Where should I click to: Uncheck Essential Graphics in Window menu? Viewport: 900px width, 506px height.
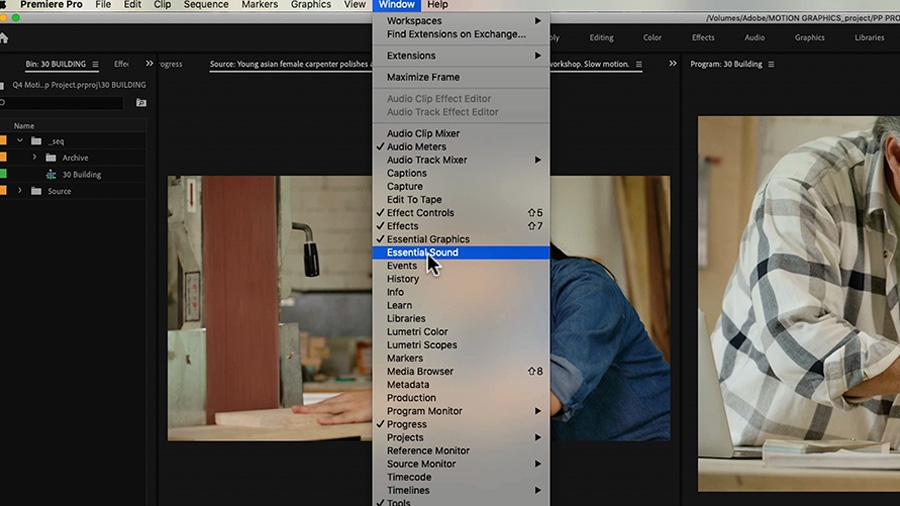(x=461, y=239)
